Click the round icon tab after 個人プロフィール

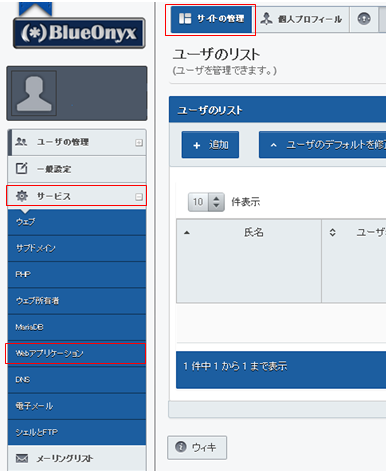(364, 19)
